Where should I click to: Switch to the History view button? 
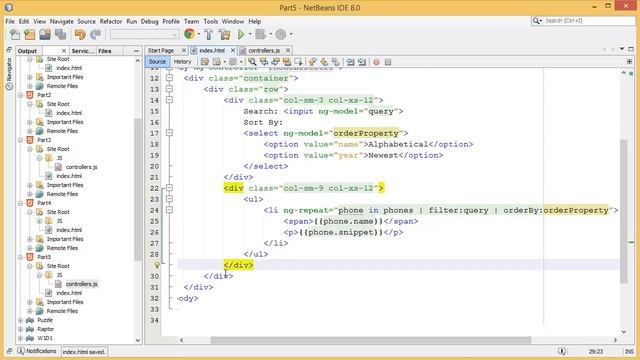182,62
